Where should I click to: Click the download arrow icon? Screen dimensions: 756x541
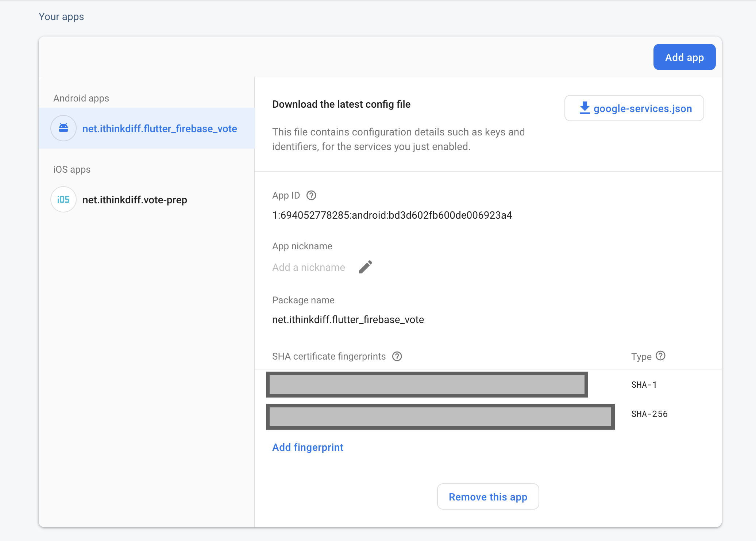(585, 108)
